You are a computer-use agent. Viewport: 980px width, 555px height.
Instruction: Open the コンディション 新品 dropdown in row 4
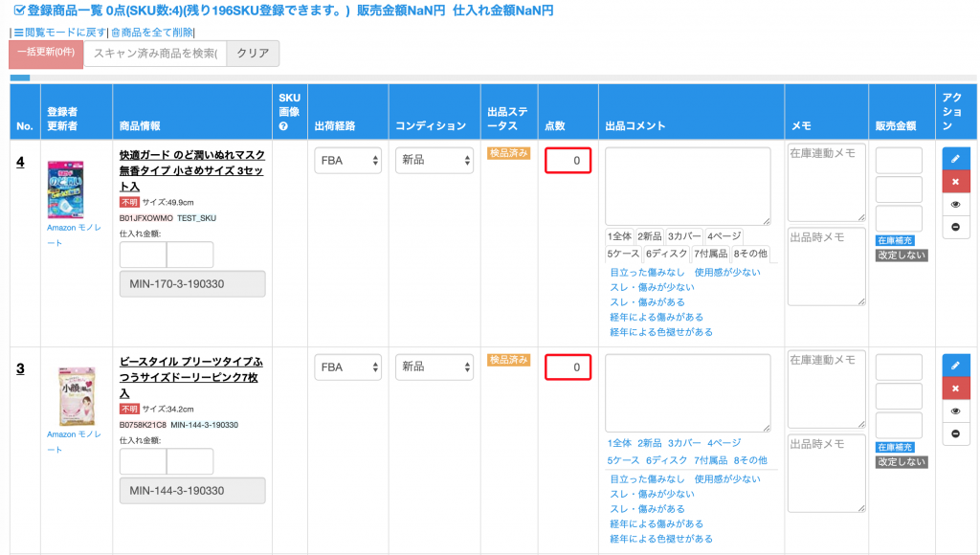pos(434,161)
